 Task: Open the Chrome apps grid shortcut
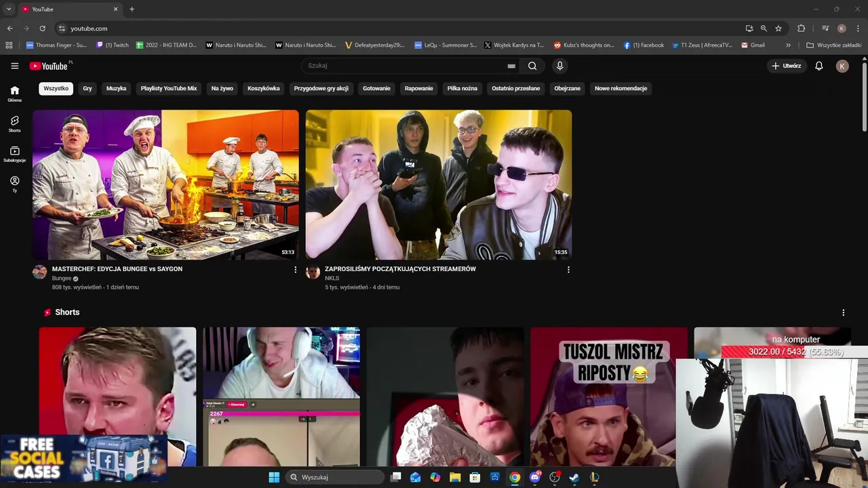9,45
